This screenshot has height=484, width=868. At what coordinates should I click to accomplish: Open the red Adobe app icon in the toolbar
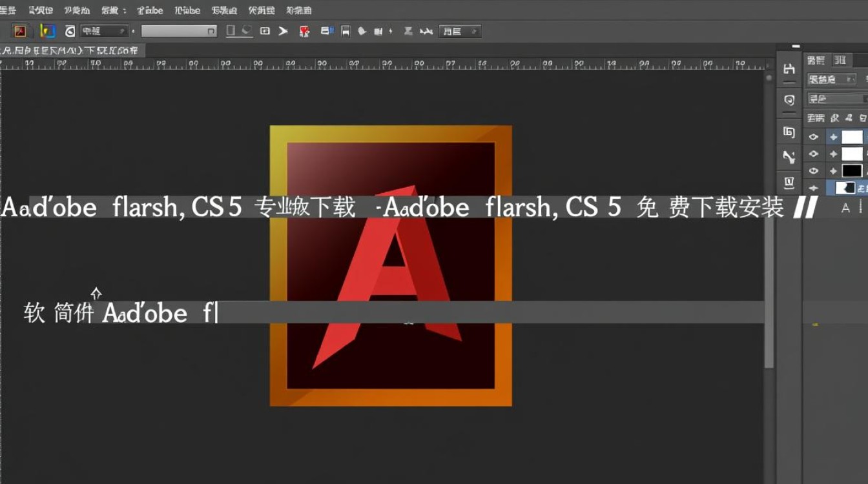click(20, 30)
